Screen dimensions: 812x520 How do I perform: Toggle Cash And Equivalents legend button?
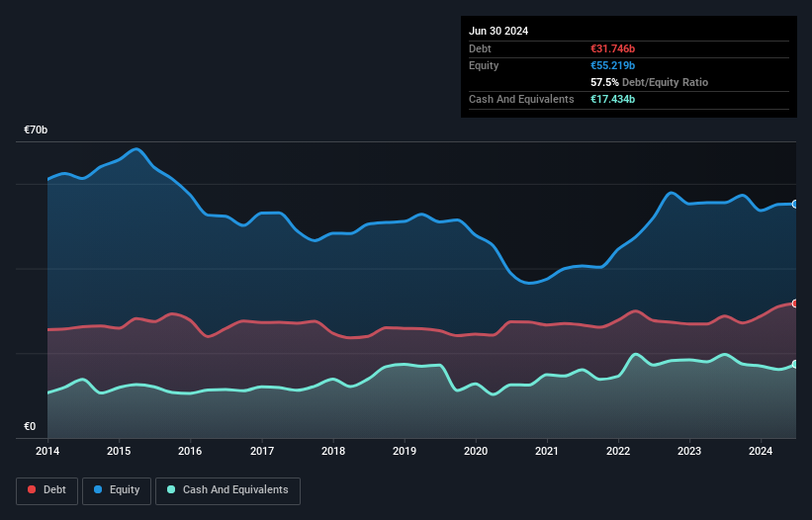(x=227, y=490)
